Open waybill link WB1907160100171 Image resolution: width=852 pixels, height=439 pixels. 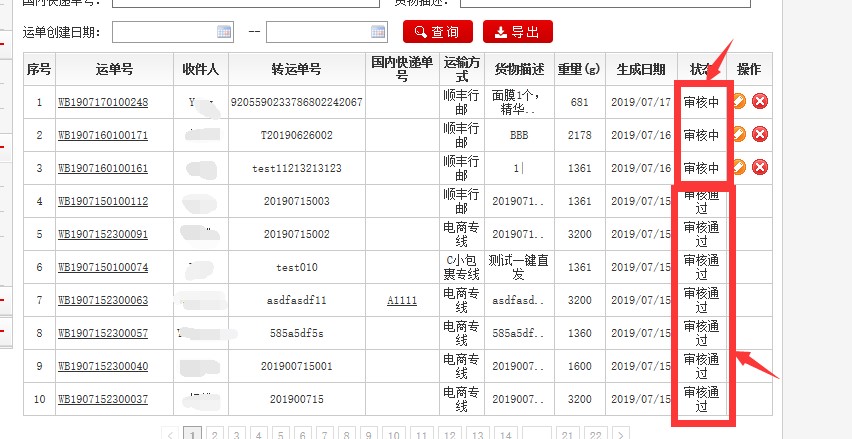tap(103, 135)
